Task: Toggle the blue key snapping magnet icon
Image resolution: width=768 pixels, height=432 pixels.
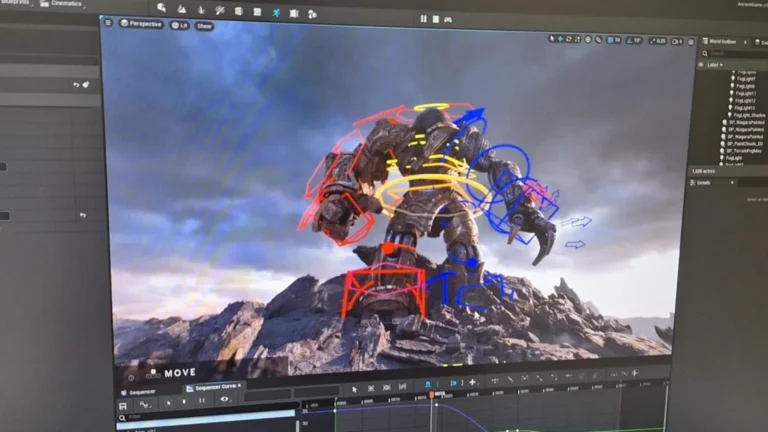Action: [428, 384]
